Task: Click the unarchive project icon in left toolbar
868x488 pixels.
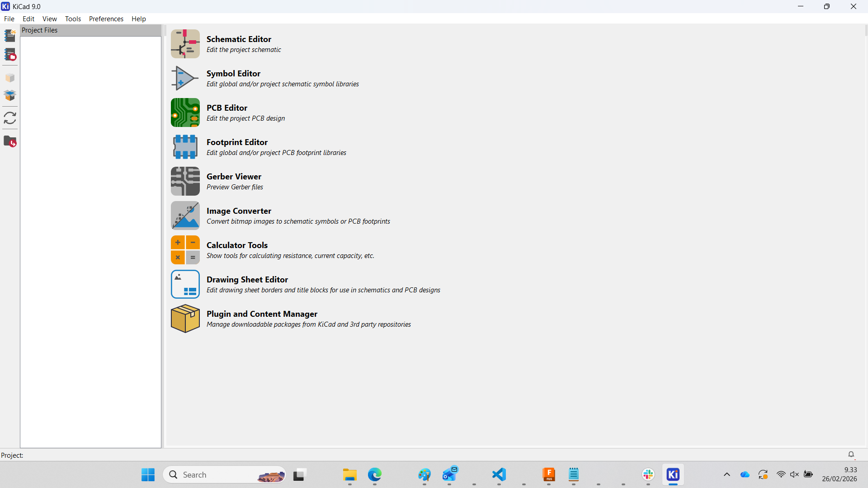Action: point(10,95)
